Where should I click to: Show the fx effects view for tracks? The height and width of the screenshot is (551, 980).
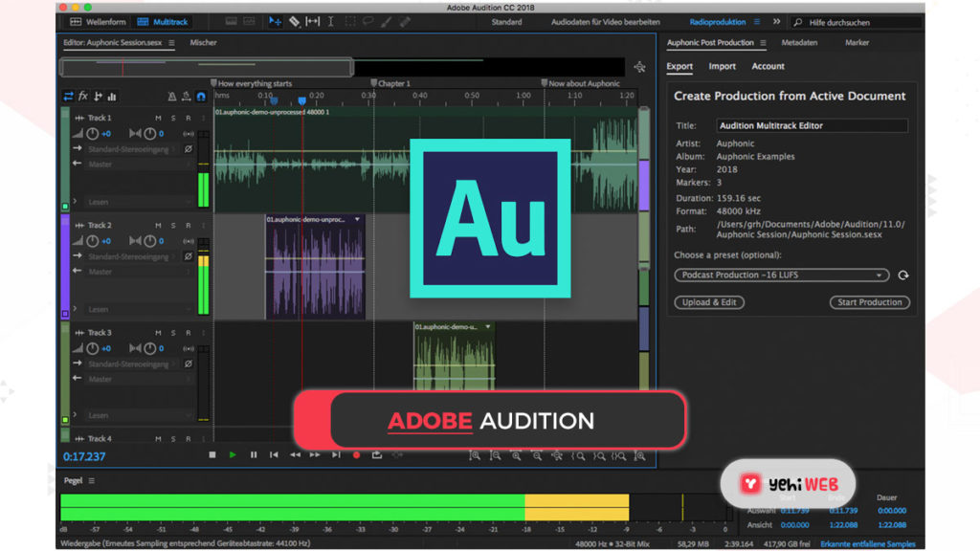click(83, 97)
